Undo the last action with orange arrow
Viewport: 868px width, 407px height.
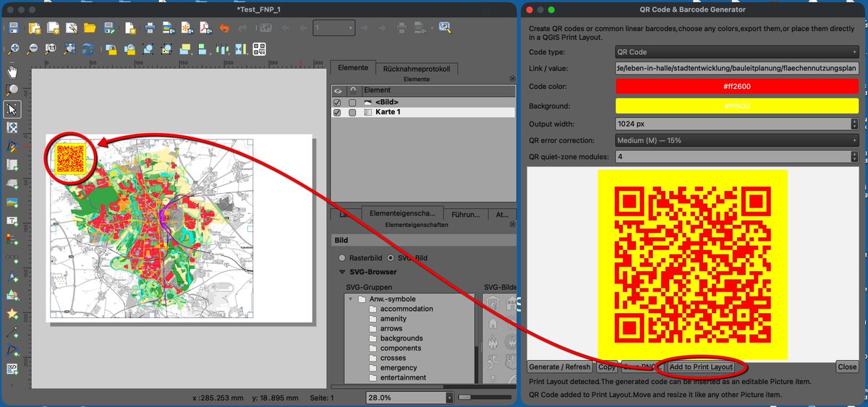(224, 28)
